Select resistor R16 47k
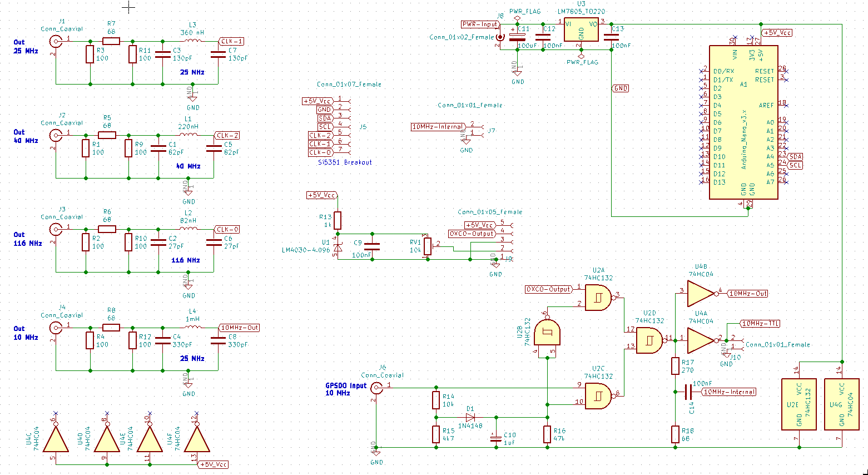 click(x=547, y=434)
